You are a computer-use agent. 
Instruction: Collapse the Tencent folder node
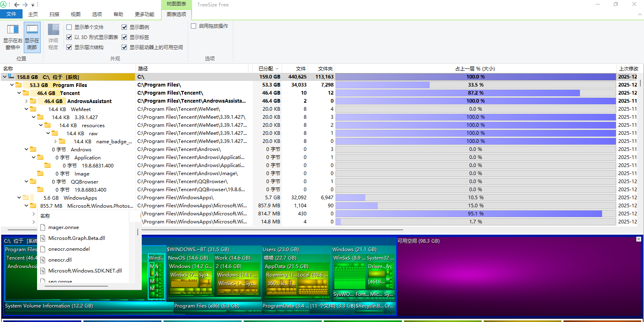click(x=19, y=93)
